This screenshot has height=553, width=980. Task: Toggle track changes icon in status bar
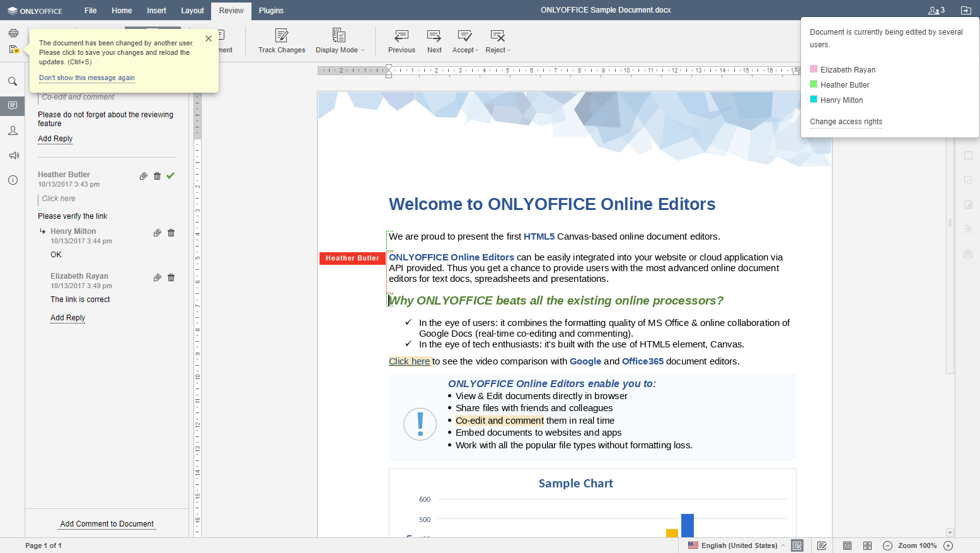coord(822,545)
